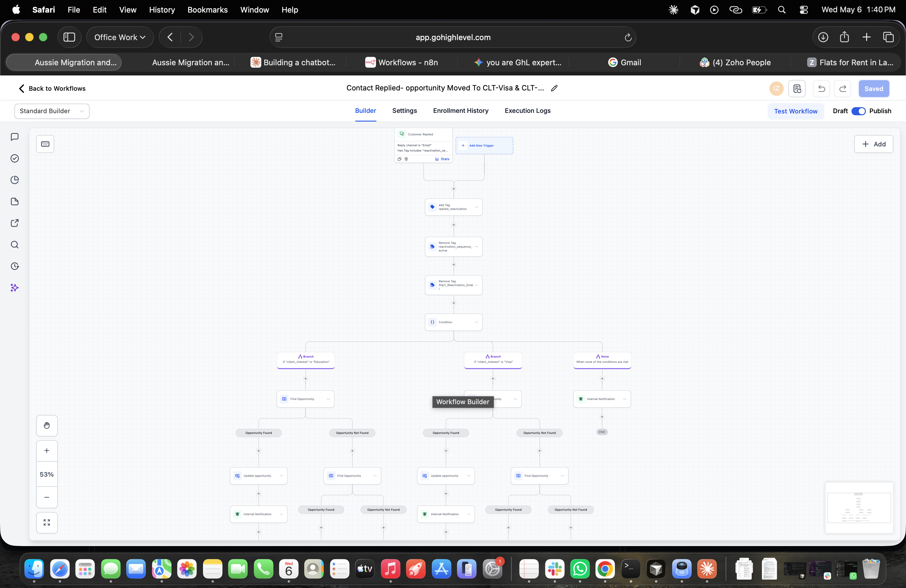The height and width of the screenshot is (588, 906).
Task: Click the 53% zoom level indicator
Action: pos(47,474)
